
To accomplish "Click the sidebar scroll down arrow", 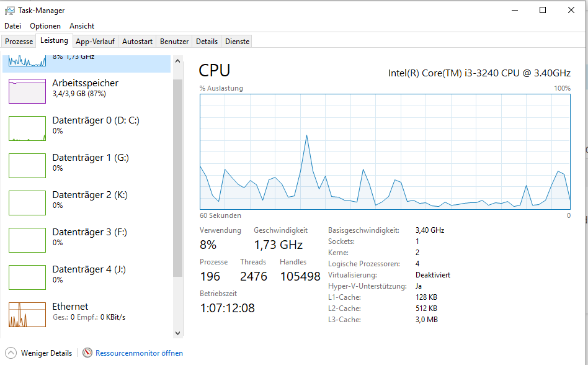I will (x=178, y=333).
